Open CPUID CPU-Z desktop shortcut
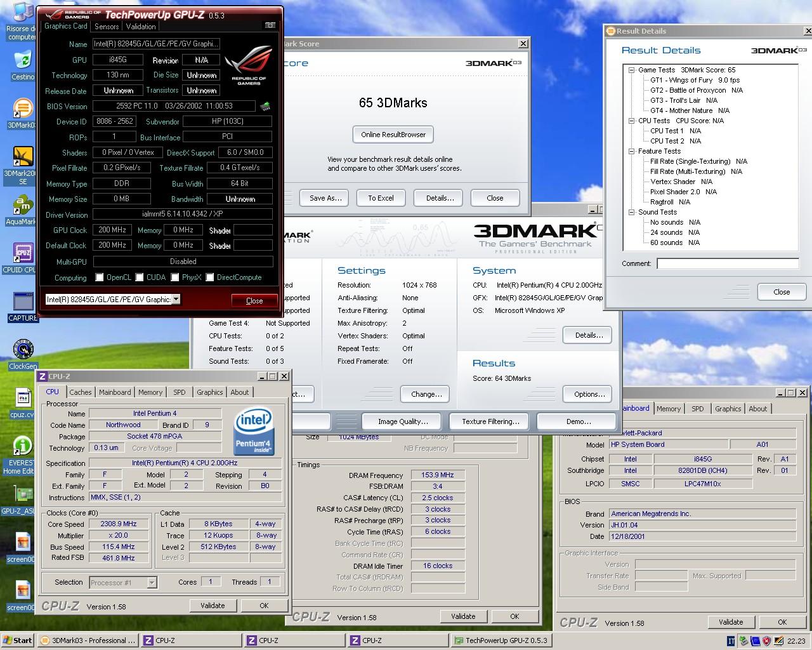 (x=22, y=258)
